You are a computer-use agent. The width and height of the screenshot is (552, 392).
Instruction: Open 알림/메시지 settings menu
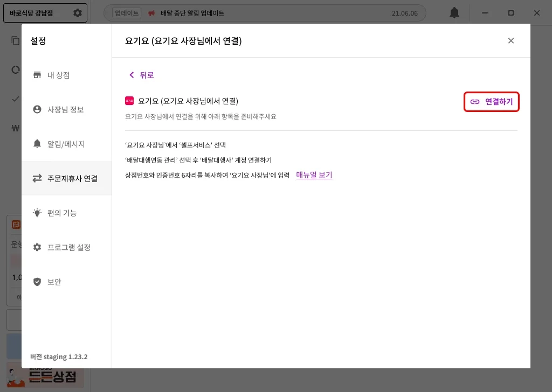pyautogui.click(x=66, y=144)
